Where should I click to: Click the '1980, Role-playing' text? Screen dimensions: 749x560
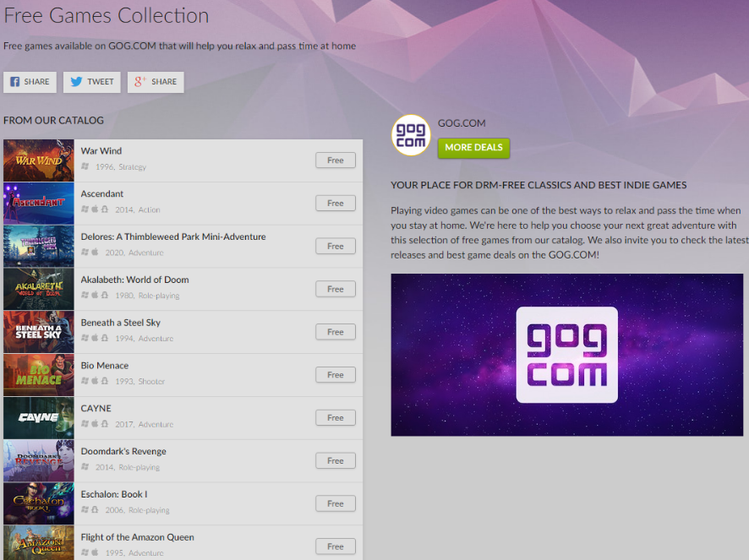coord(147,296)
